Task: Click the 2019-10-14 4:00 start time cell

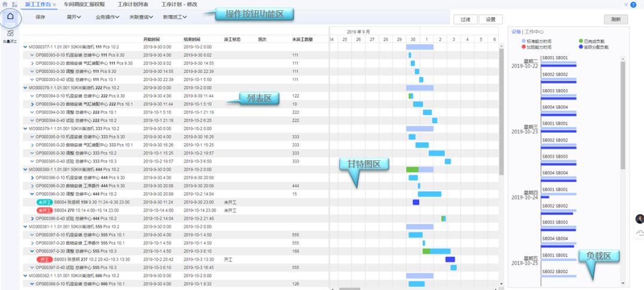Action: 157,210
